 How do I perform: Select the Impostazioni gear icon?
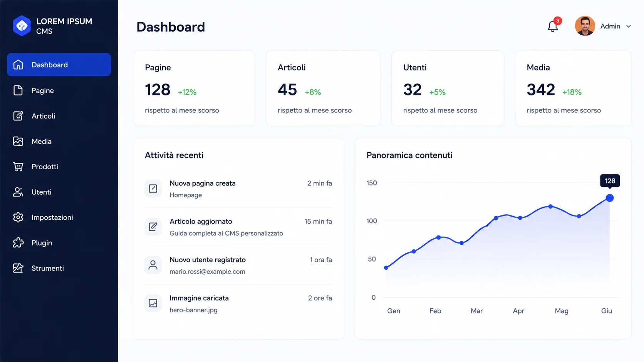[18, 217]
